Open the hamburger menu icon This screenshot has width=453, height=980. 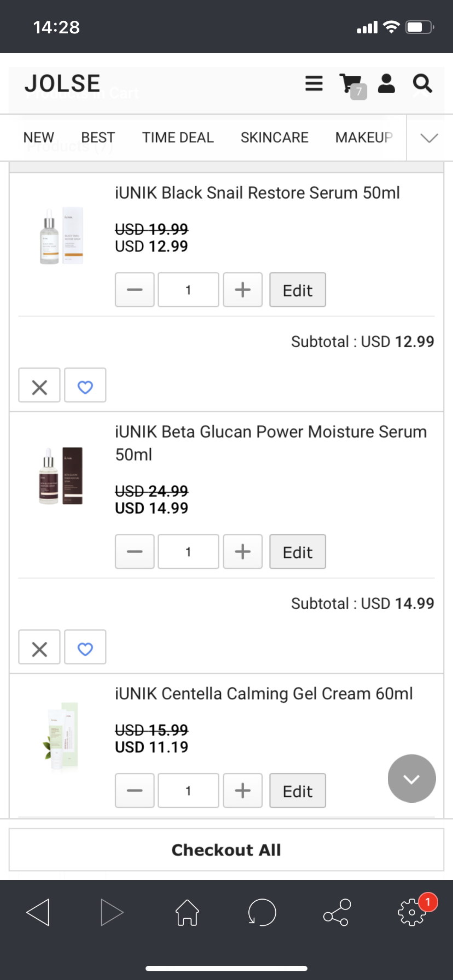click(x=313, y=84)
